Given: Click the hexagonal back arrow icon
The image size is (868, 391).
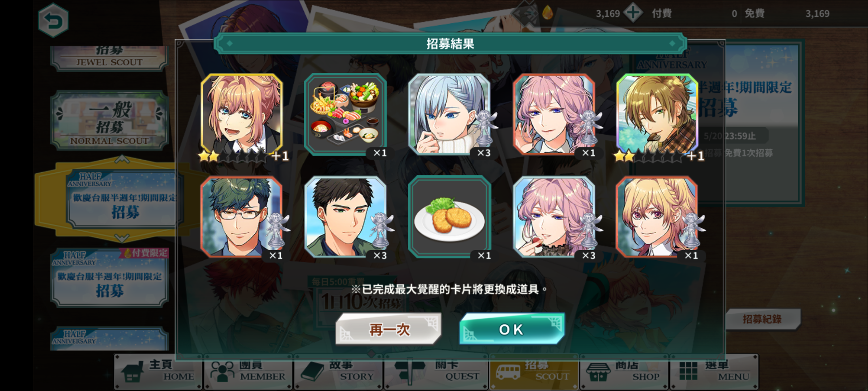Looking at the screenshot, I should pyautogui.click(x=53, y=21).
